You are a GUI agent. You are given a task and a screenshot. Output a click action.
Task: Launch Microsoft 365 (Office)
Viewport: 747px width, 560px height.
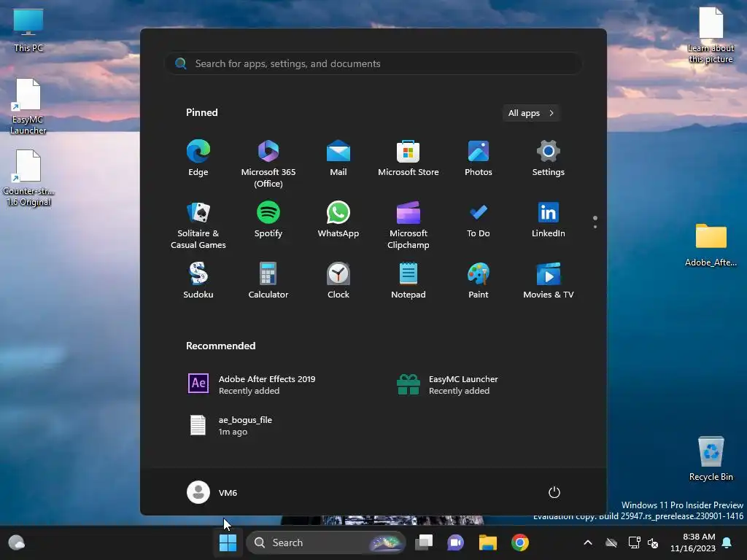tap(268, 164)
